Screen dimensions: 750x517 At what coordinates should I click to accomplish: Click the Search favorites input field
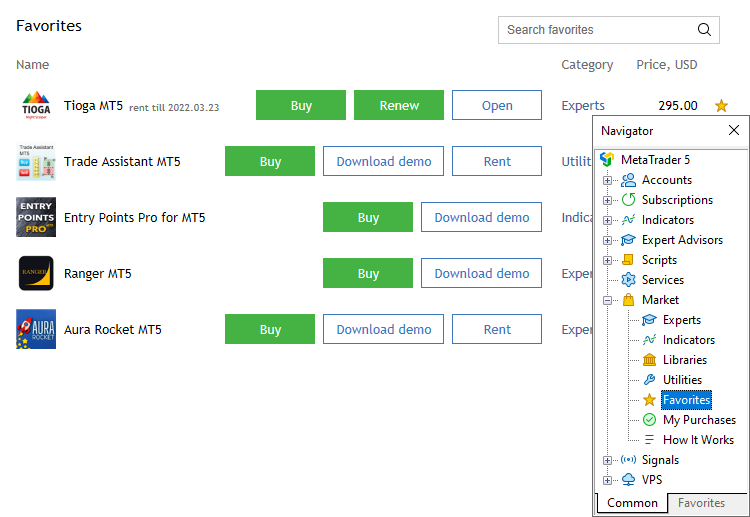click(608, 30)
